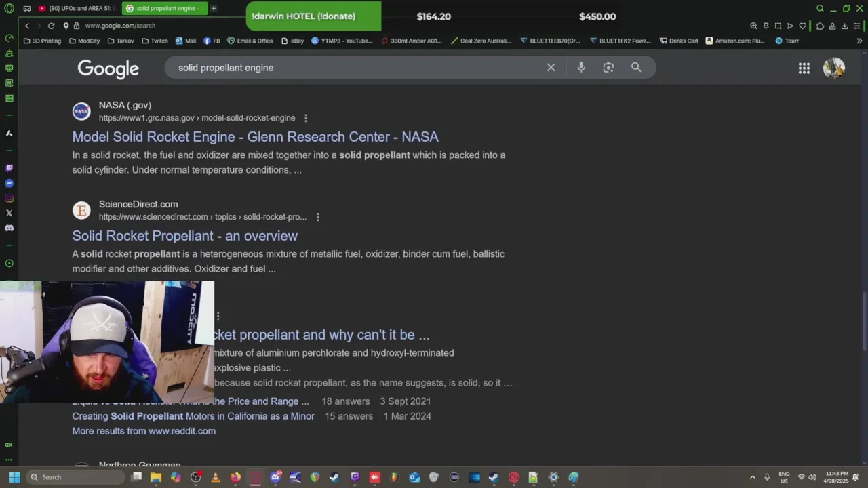Click the zoom magnifier icon in address bar
Viewport: 868px width, 488px height.
pos(753,26)
